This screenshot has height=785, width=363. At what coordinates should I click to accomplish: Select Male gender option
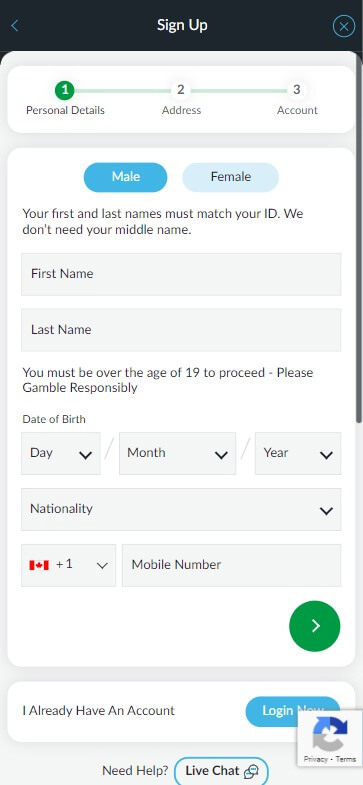tap(126, 177)
